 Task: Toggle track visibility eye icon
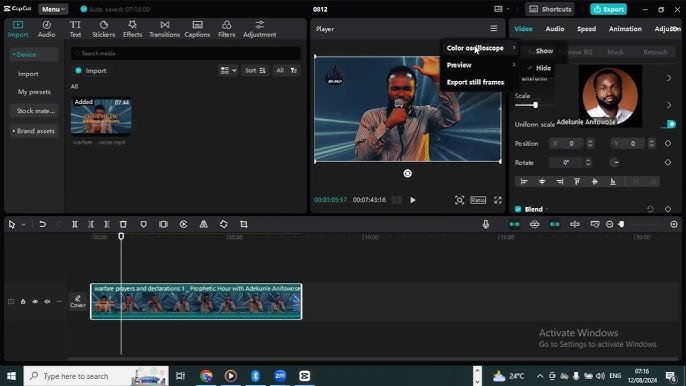35,302
